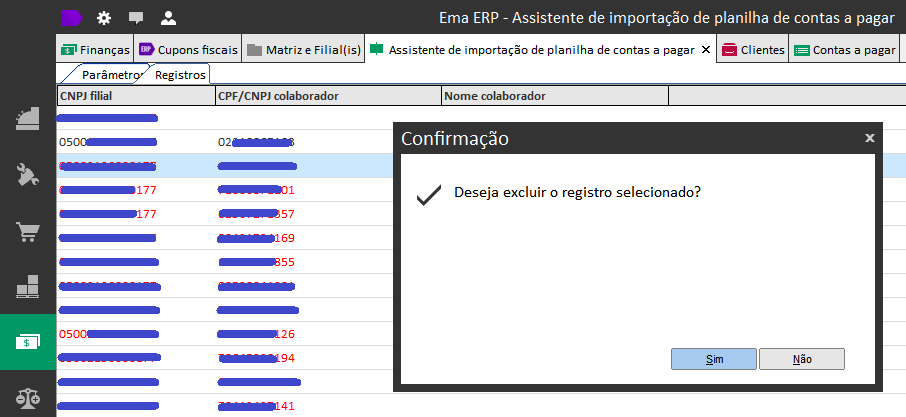Switch to the Cupons fiscais tab
Viewport: 906px width, 417px height.
pyautogui.click(x=188, y=50)
